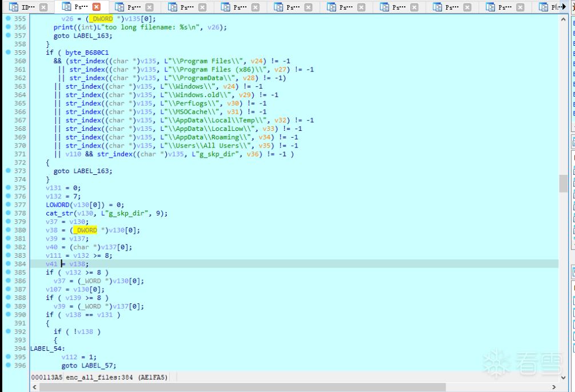
Task: Click the blue marker beside line 389
Action: click(x=8, y=306)
